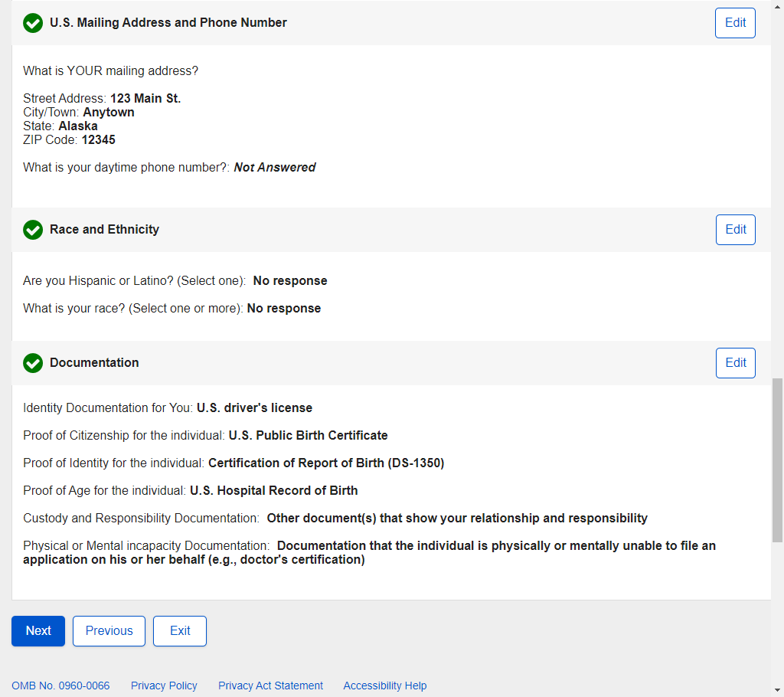
Task: Exit the application form
Action: click(x=180, y=631)
